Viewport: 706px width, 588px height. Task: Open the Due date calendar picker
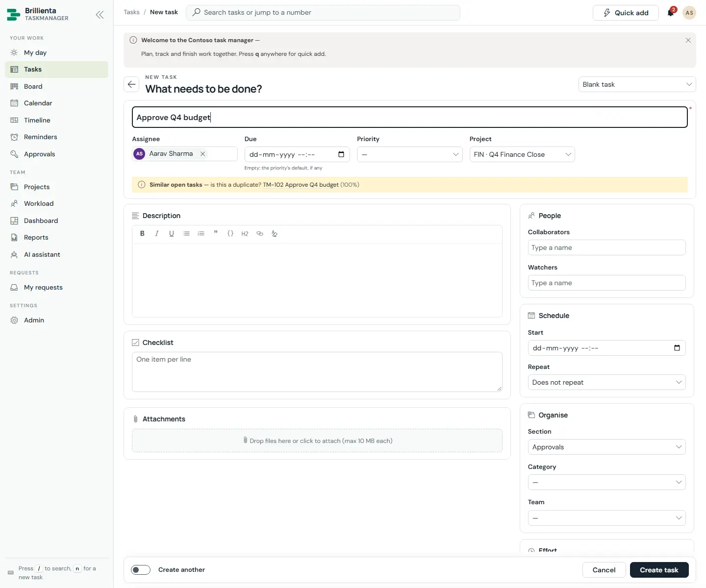tap(341, 154)
